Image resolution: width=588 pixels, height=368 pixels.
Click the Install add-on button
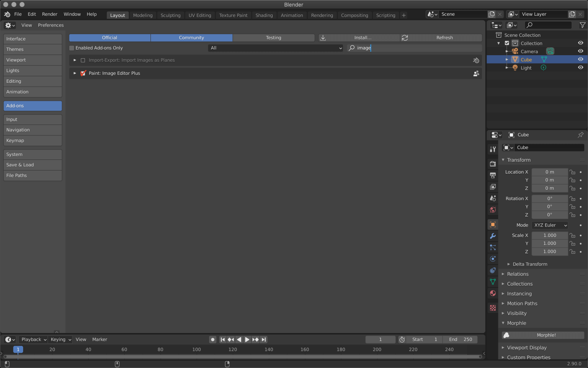coord(359,38)
